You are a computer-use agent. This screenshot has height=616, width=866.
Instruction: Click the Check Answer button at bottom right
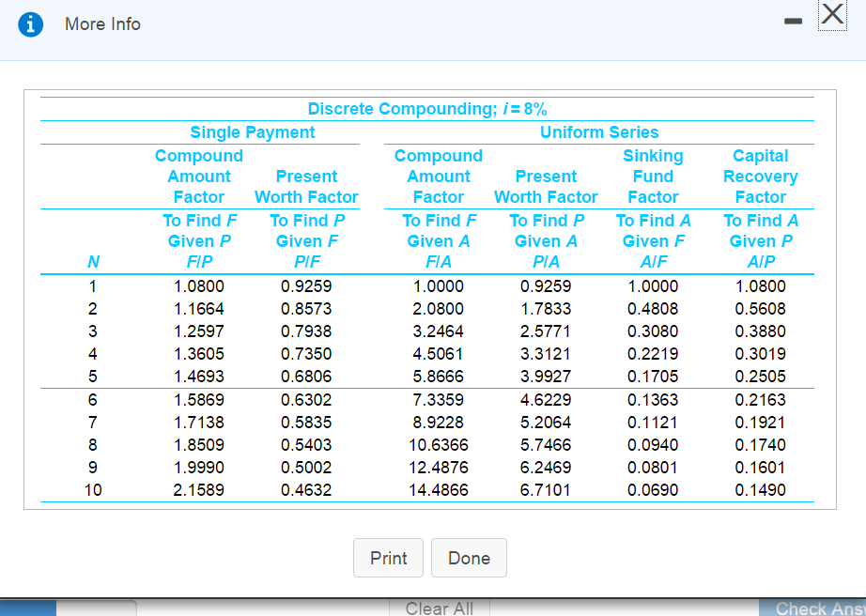click(x=812, y=608)
